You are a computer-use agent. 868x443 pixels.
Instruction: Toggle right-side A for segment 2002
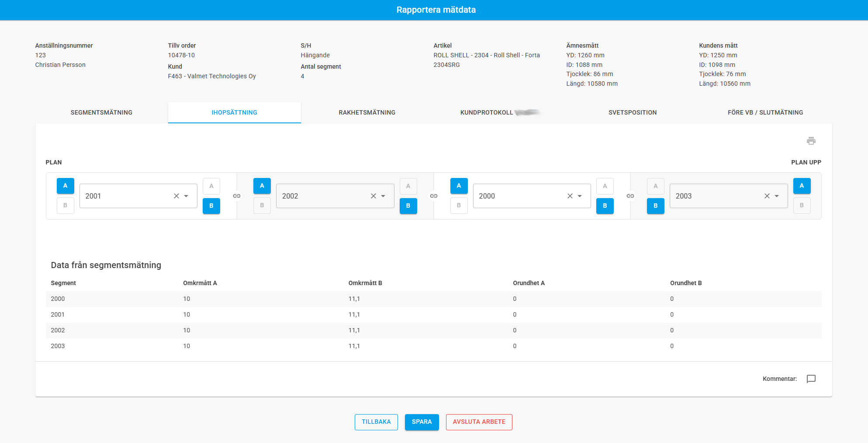tap(408, 186)
